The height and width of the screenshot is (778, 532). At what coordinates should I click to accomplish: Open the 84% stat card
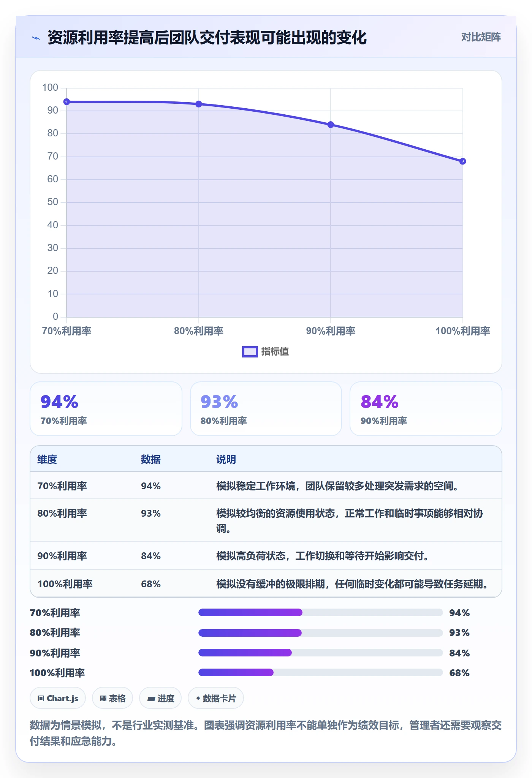[426, 409]
